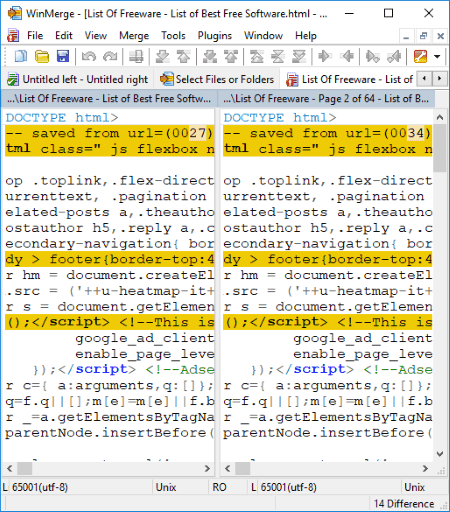Image resolution: width=450 pixels, height=512 pixels.
Task: Click right pane 65001(utf-8) encoding status
Action: (x=288, y=487)
